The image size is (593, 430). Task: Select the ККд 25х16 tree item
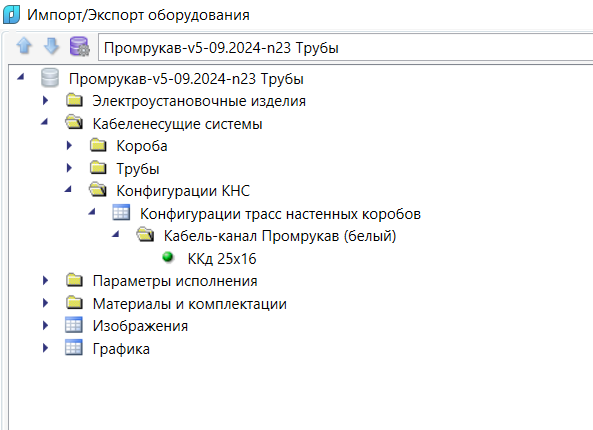pyautogui.click(x=222, y=259)
